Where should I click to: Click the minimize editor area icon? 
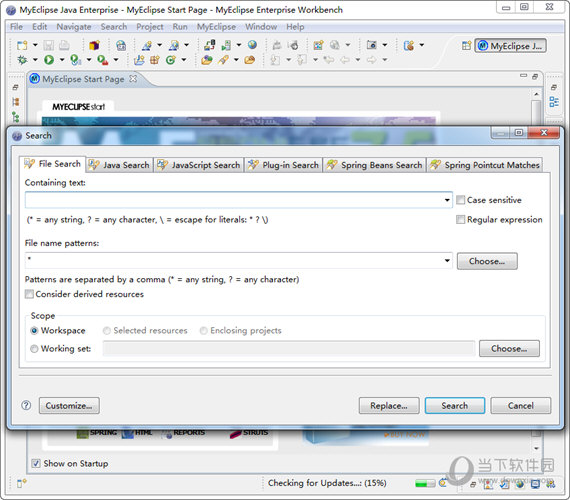(523, 76)
